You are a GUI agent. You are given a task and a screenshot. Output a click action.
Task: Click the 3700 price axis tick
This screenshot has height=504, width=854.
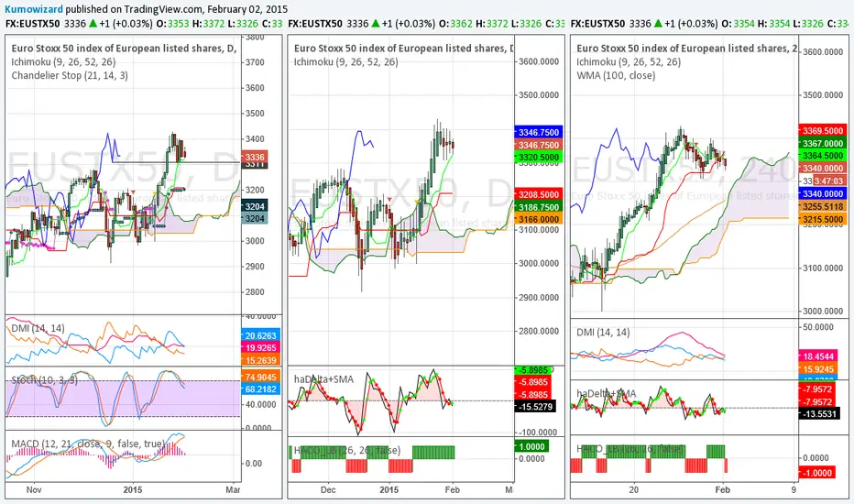point(255,62)
